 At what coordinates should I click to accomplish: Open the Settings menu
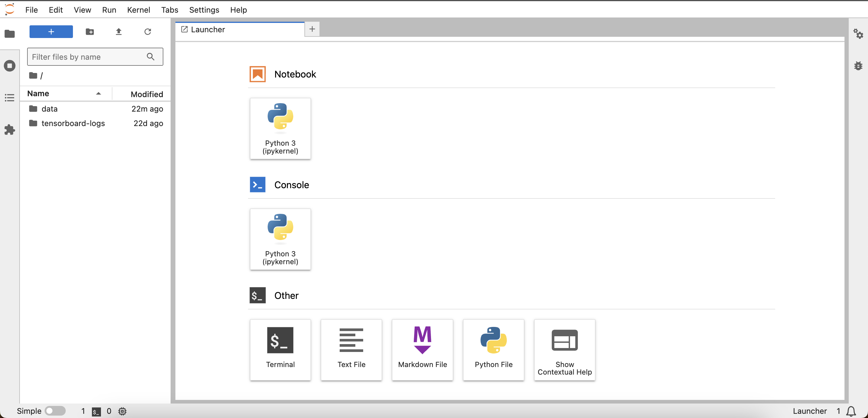pos(204,10)
